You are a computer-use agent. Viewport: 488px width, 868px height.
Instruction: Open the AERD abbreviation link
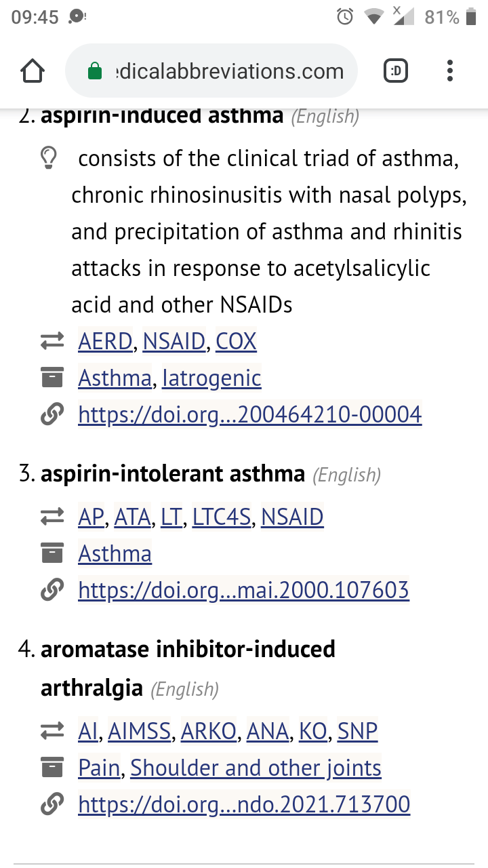coord(105,341)
